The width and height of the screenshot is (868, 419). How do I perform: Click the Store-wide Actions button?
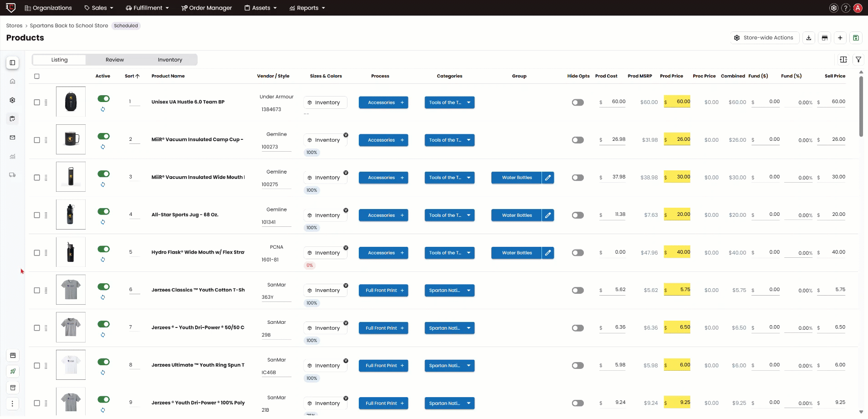764,38
